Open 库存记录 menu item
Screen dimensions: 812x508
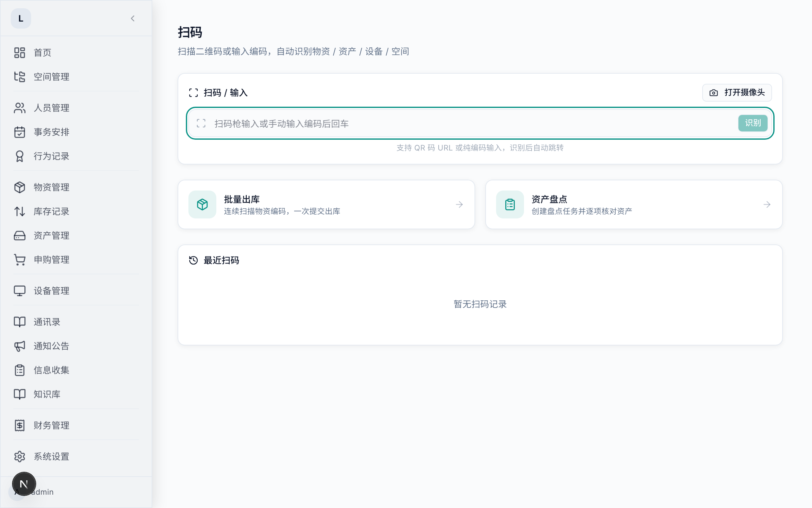(76, 211)
